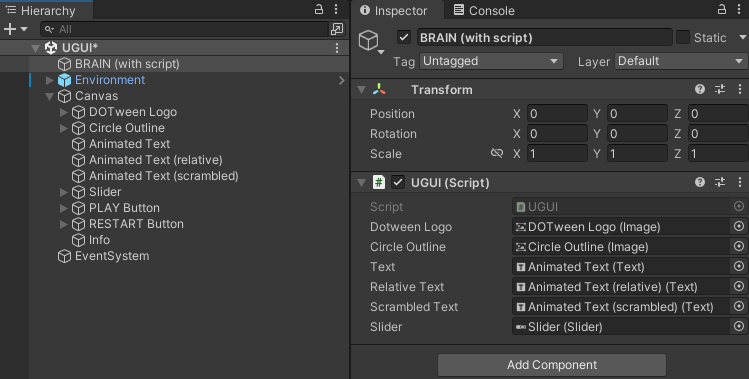Click the Scale Z value field
Screen dimensions: 749x379
(x=718, y=154)
